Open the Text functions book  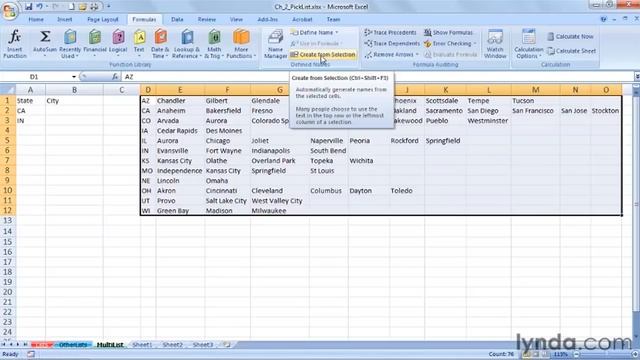pyautogui.click(x=139, y=44)
